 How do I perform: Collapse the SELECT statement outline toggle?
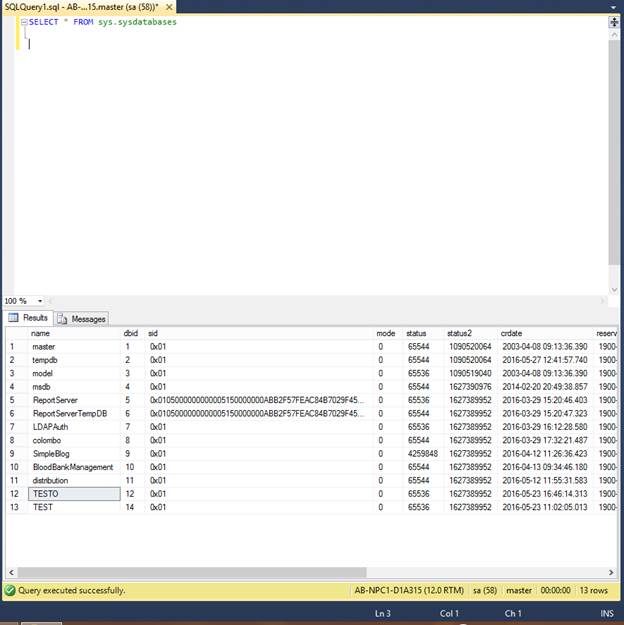point(24,22)
